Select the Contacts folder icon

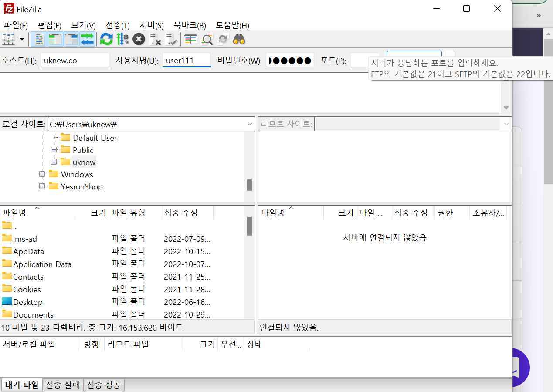click(x=7, y=276)
